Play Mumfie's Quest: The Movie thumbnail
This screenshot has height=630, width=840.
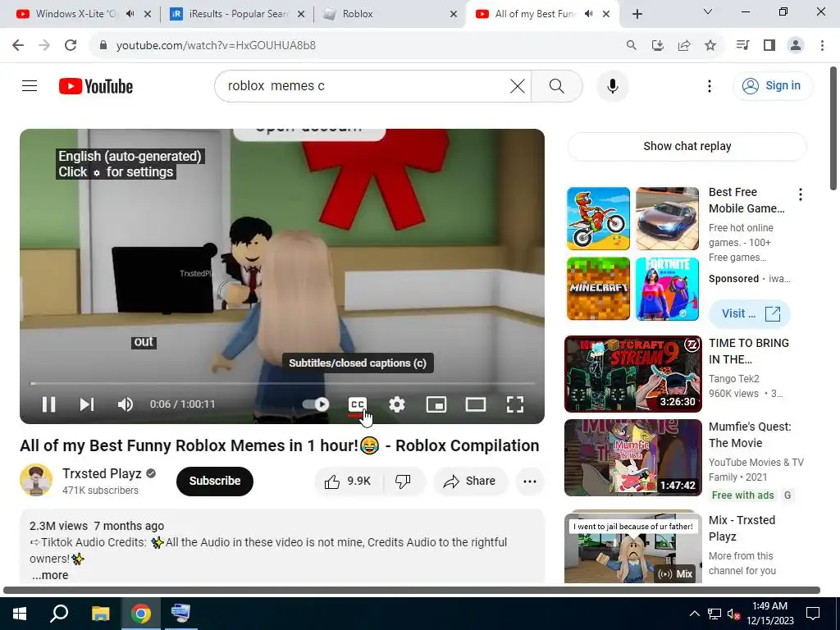click(x=632, y=458)
